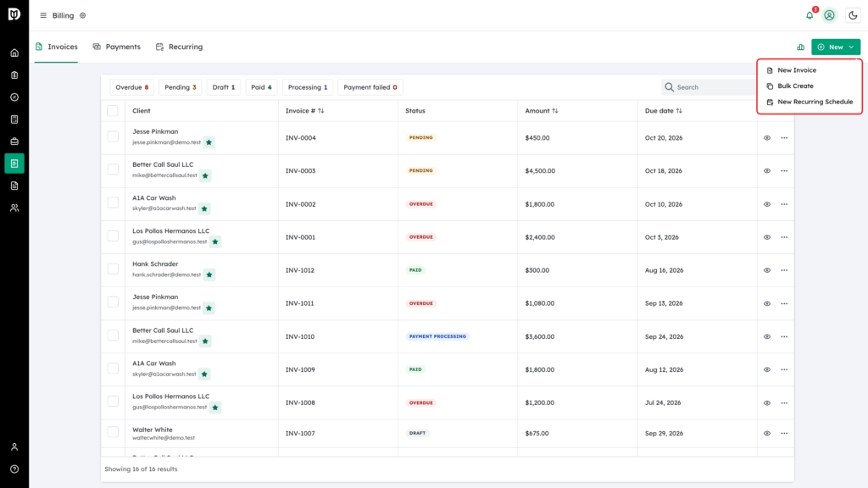Select checkbox for invoice INV-0003

click(113, 169)
